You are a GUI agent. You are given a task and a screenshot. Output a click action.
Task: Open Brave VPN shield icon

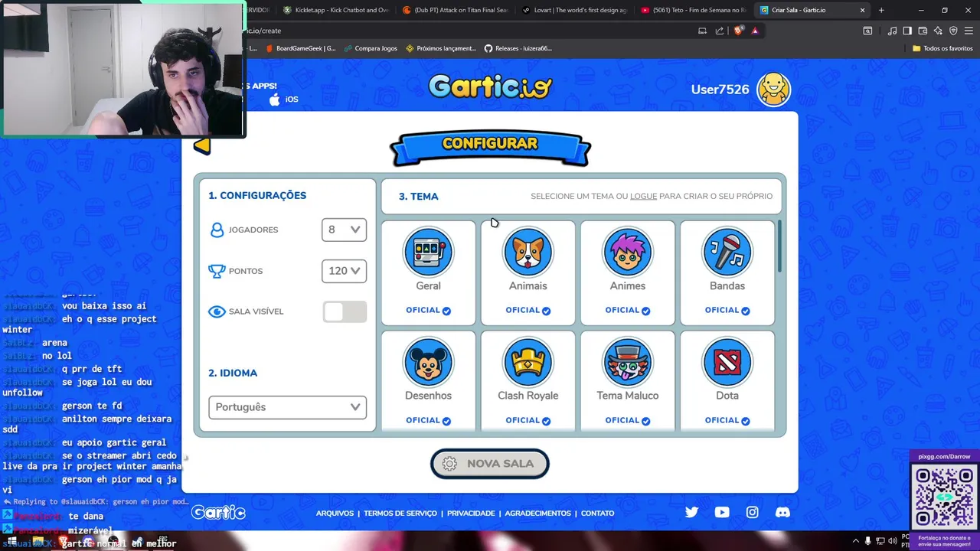coord(953,31)
